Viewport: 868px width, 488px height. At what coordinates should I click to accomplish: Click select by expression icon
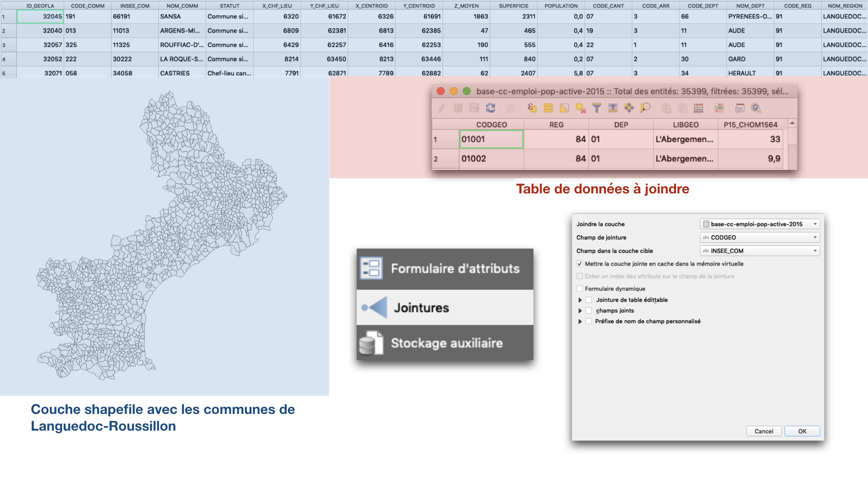pyautogui.click(x=532, y=108)
